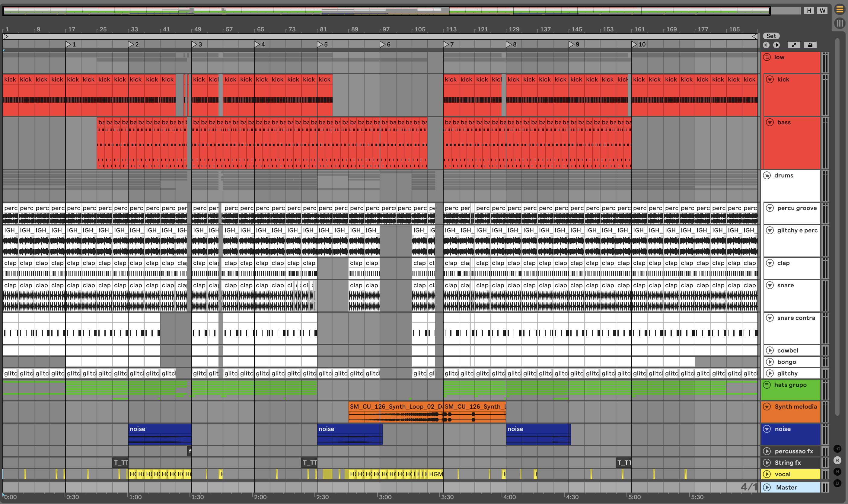Click the lock envelopes padlock icon
This screenshot has height=504, width=848.
point(810,45)
